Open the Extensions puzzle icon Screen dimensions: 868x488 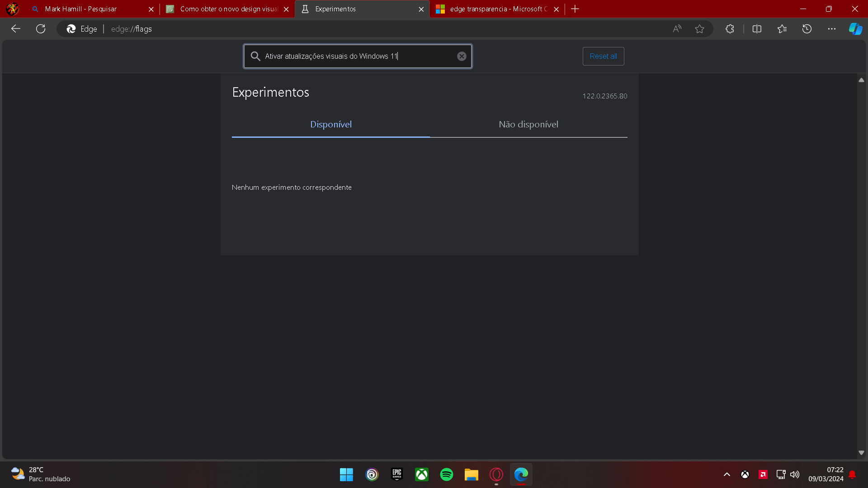click(x=730, y=29)
